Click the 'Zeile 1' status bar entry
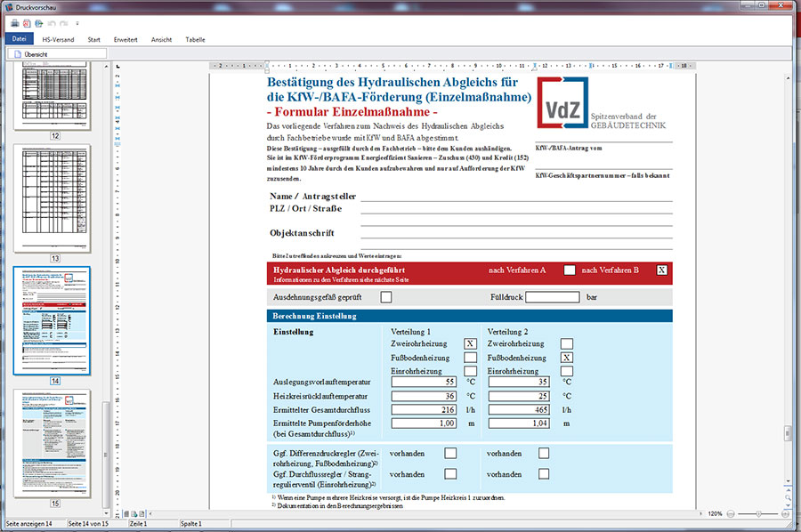The width and height of the screenshot is (801, 532). (138, 524)
